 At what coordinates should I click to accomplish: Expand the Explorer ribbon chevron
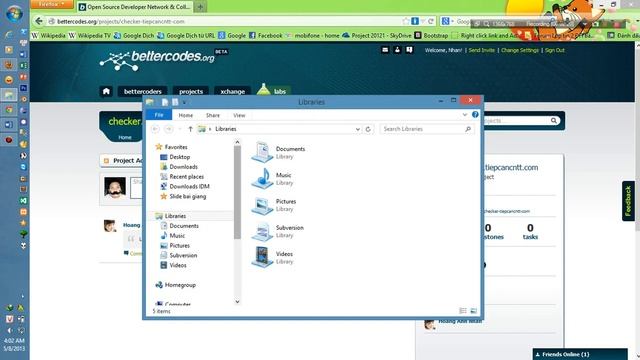click(464, 115)
